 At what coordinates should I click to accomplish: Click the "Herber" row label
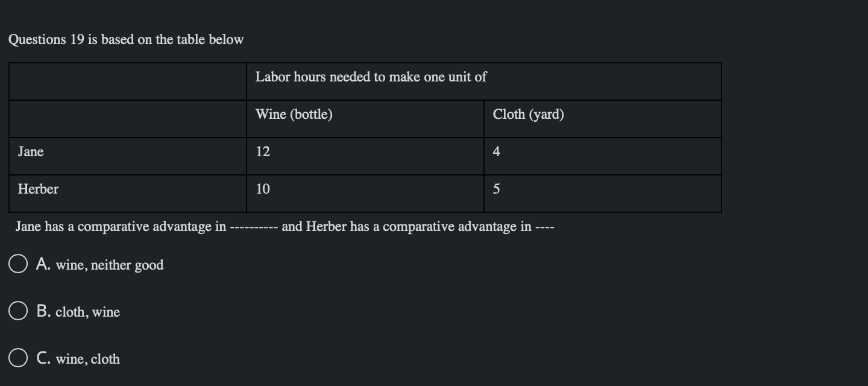coord(38,189)
